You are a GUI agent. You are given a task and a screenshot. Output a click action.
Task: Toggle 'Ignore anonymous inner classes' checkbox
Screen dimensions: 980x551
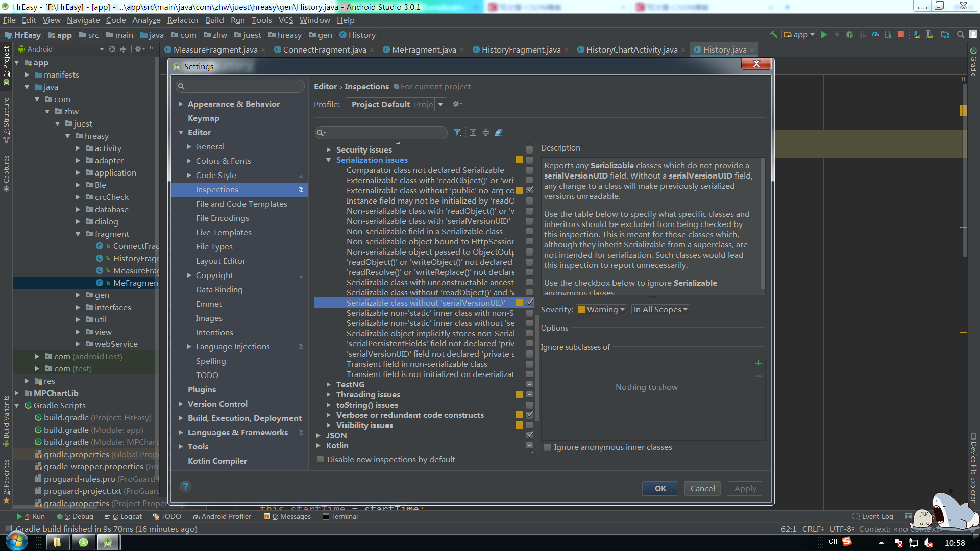(x=548, y=447)
